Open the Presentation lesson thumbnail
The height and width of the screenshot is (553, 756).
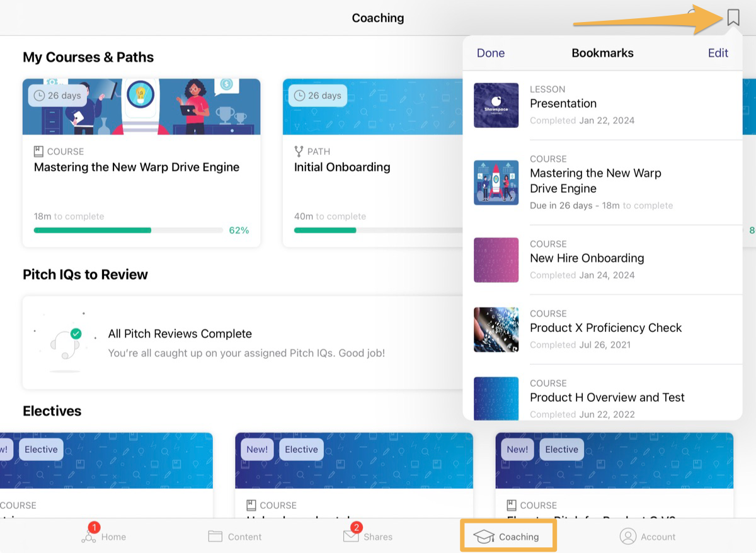click(496, 105)
